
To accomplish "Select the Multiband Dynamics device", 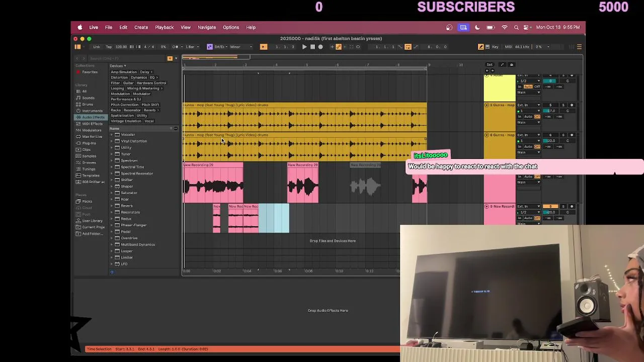I will 137,244.
